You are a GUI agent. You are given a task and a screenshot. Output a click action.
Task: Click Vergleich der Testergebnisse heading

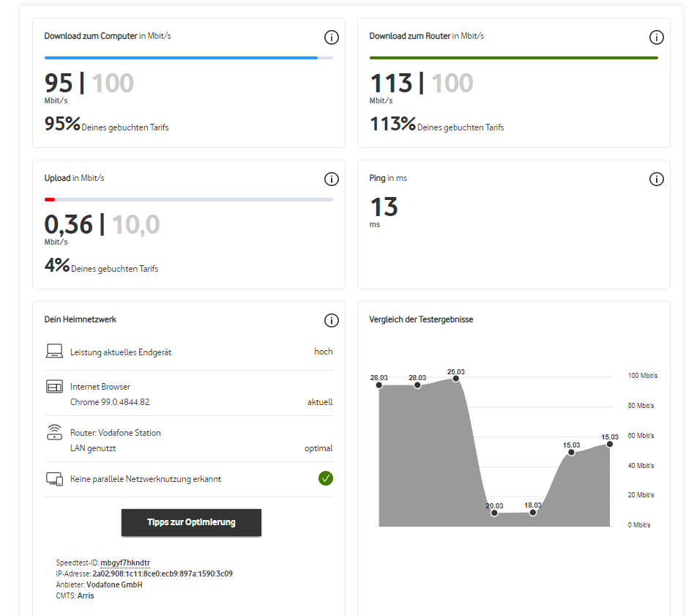click(x=421, y=319)
